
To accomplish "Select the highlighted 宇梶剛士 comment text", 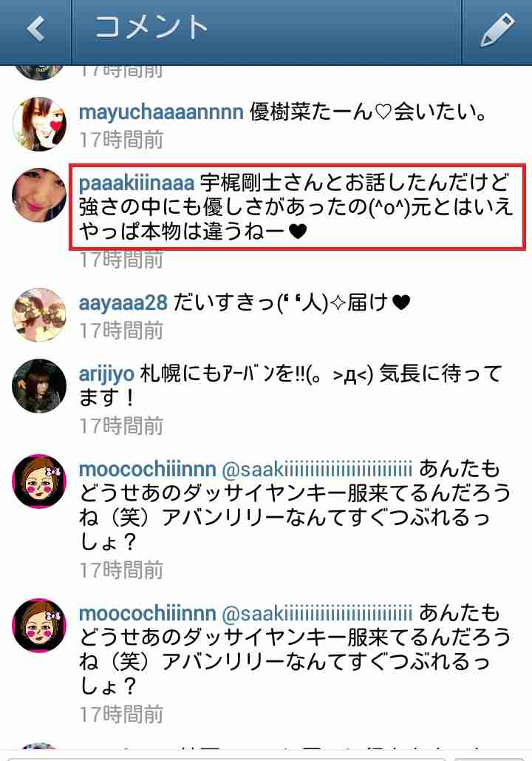I will point(297,207).
